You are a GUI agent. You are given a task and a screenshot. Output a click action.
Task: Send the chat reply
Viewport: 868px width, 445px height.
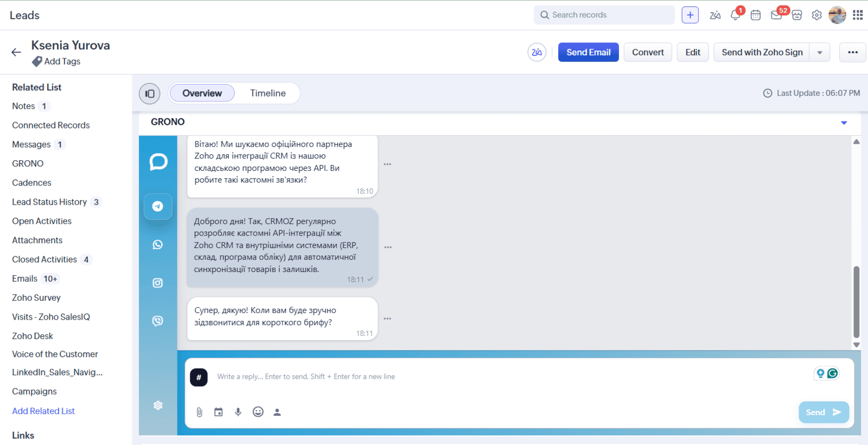click(x=824, y=412)
